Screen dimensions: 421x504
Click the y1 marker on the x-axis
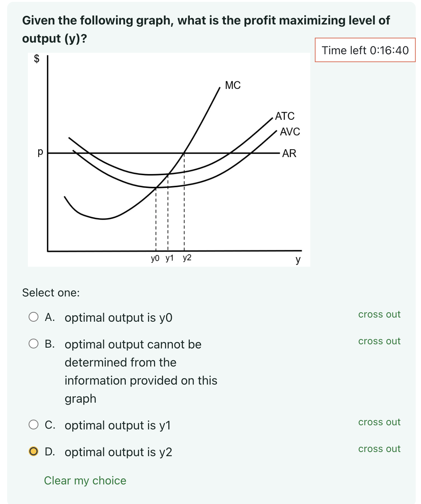[x=169, y=258]
